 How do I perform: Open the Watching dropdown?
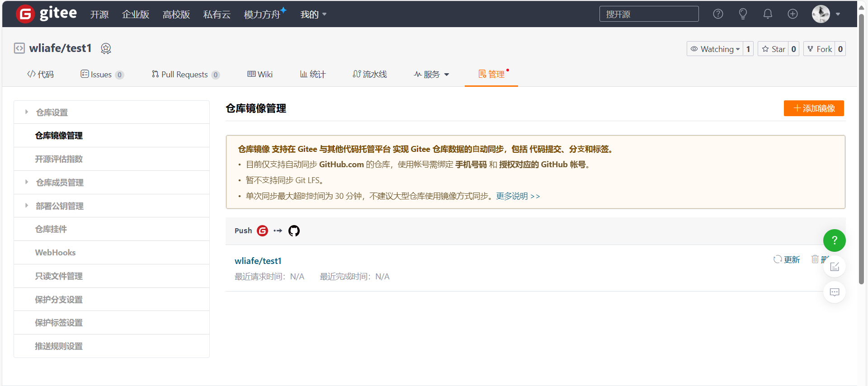[715, 49]
